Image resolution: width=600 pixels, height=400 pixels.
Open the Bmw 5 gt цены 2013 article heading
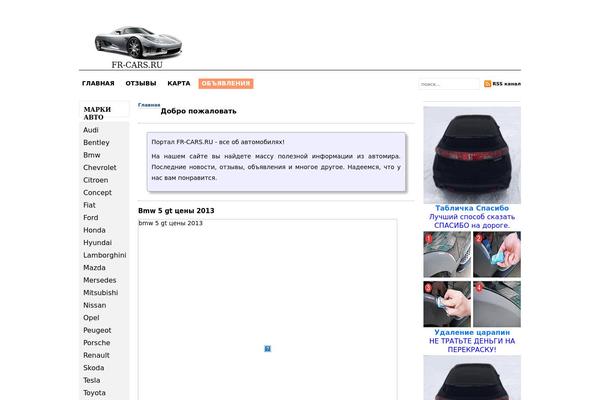click(176, 211)
